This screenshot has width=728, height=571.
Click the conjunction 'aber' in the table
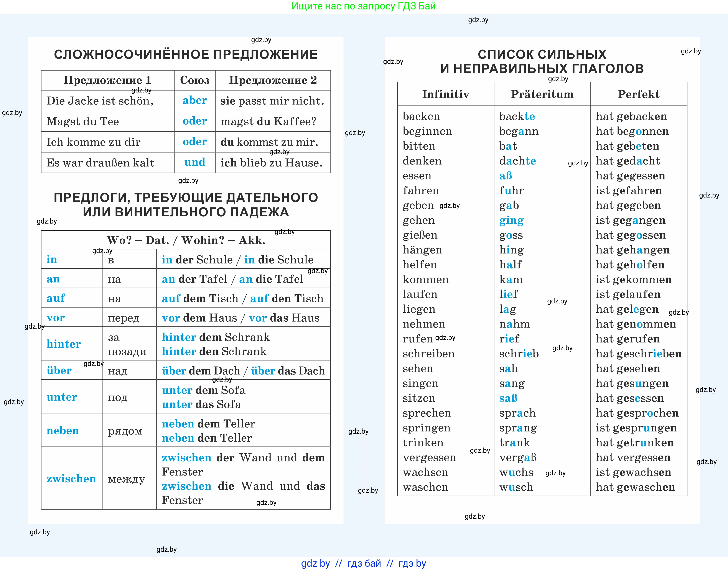pos(195,100)
